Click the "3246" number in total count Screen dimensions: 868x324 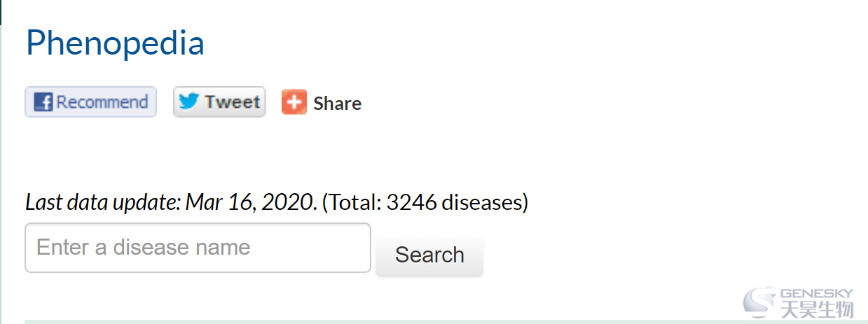point(412,203)
